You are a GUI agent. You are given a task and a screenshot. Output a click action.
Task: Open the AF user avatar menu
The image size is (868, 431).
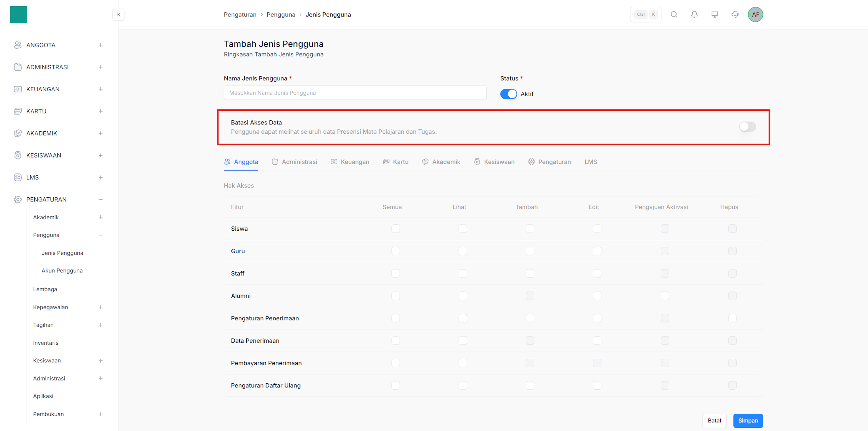pos(755,14)
